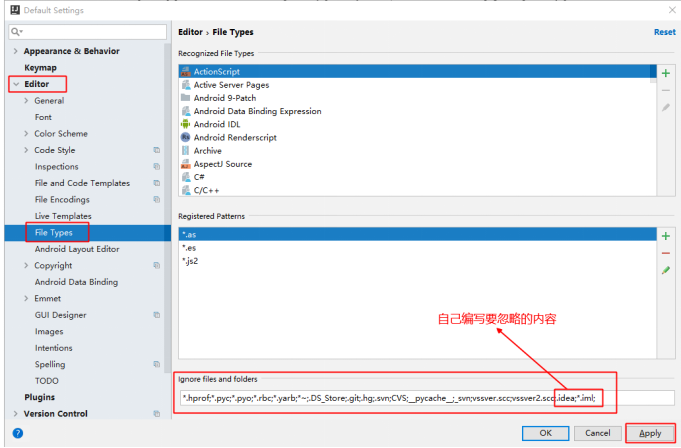Viewport: 681px width, 448px height.
Task: Open the Keymap settings page
Action: [40, 68]
